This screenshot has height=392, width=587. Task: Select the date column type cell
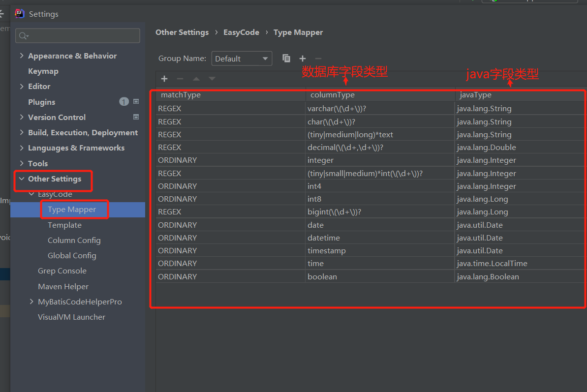pos(380,225)
